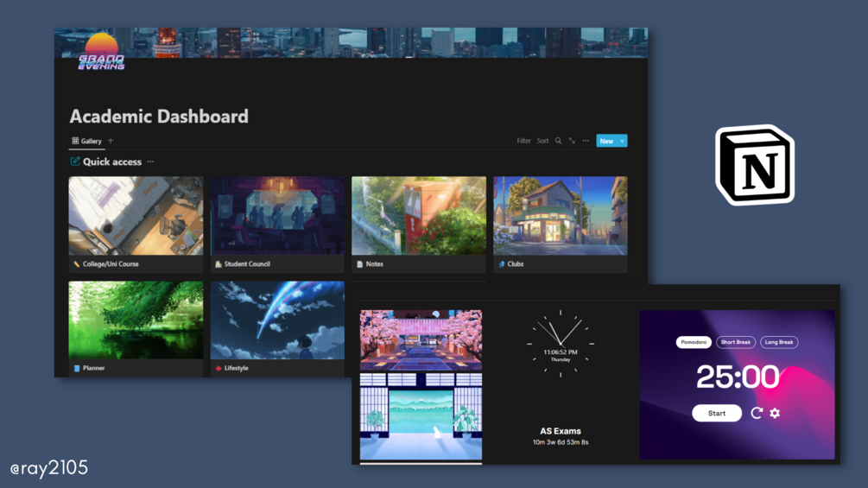Open Pomodoro timer settings gear
The height and width of the screenshot is (488, 868).
775,413
